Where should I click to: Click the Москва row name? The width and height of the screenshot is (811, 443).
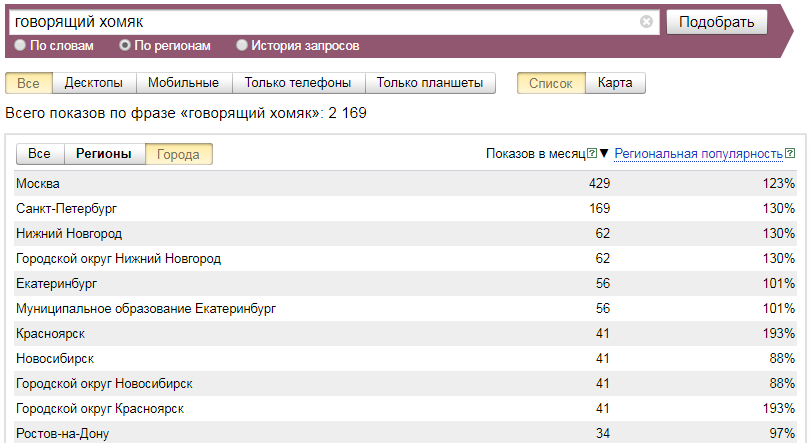[38, 184]
